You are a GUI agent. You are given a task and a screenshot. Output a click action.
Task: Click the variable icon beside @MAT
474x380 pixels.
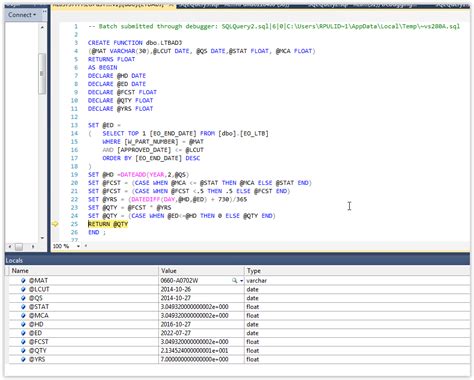(x=23, y=281)
